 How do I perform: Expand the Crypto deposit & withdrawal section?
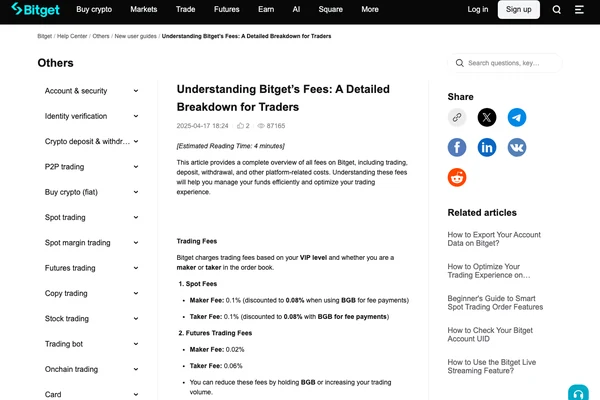pos(91,141)
